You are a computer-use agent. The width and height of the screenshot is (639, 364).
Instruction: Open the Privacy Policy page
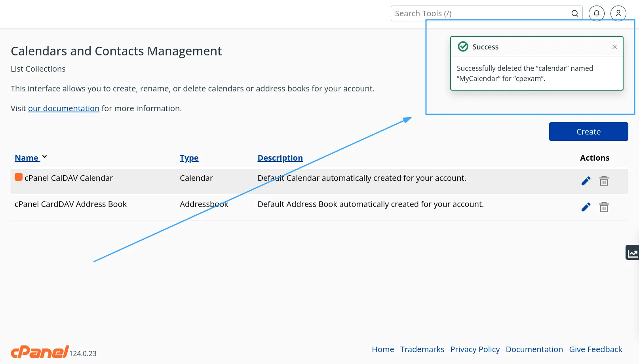pyautogui.click(x=475, y=349)
